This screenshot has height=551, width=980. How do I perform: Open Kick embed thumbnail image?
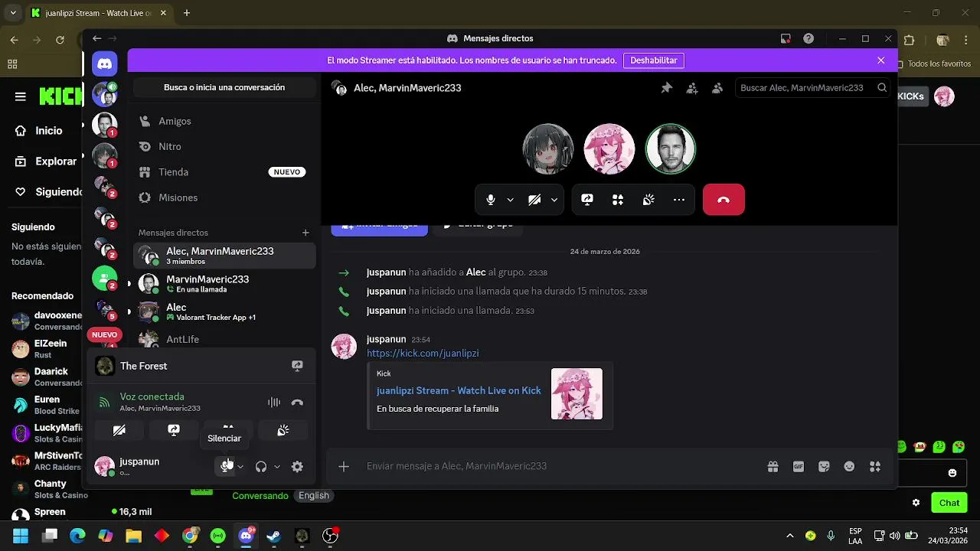(x=577, y=394)
